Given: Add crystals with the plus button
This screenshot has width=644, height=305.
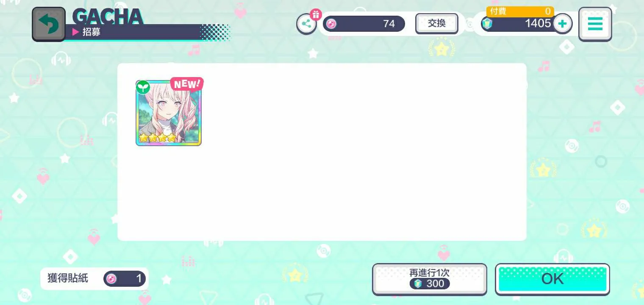Looking at the screenshot, I should tap(562, 24).
